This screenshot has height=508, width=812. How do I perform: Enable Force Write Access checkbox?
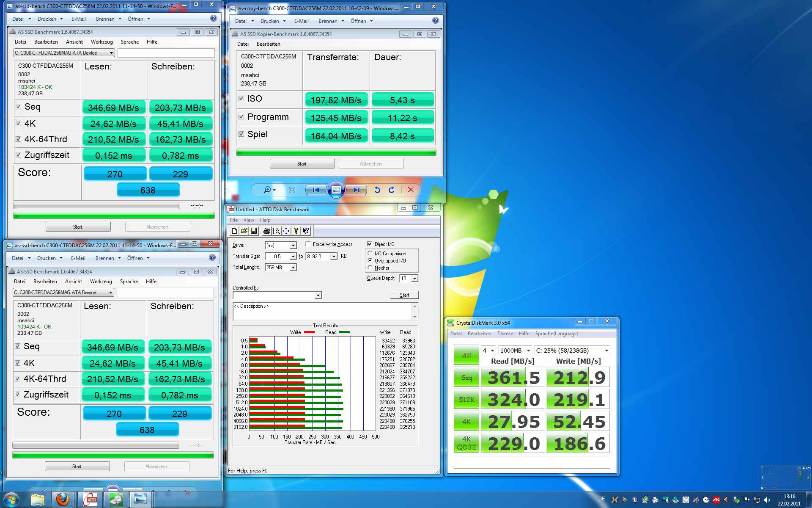pos(308,244)
